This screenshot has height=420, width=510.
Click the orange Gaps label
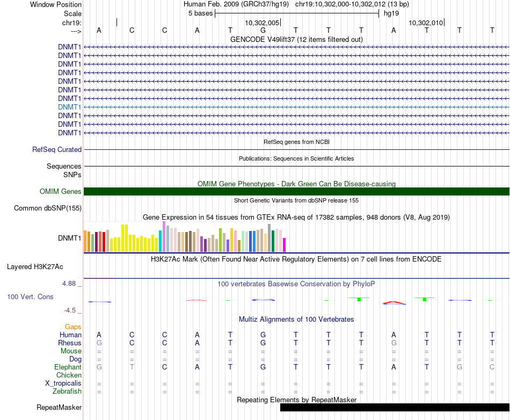[73, 327]
